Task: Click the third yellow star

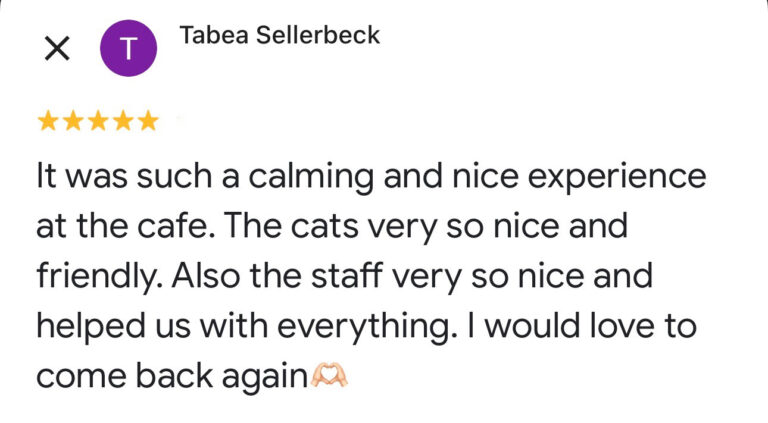Action: click(97, 122)
